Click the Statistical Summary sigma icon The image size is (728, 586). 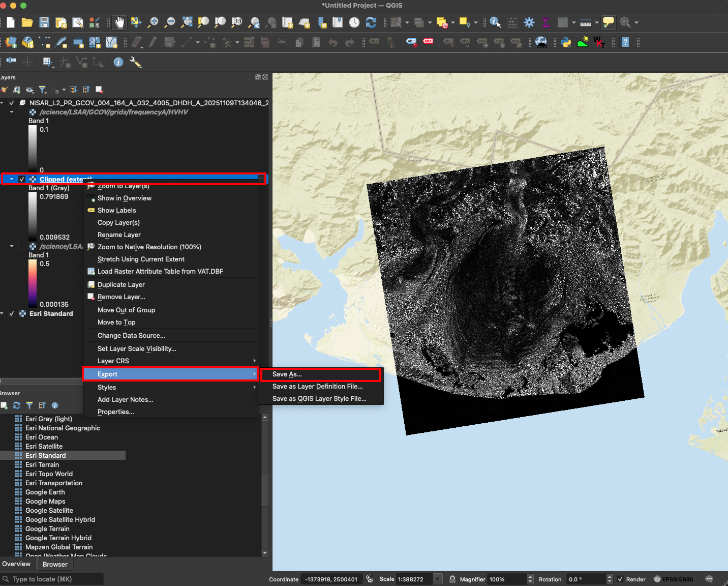point(546,22)
